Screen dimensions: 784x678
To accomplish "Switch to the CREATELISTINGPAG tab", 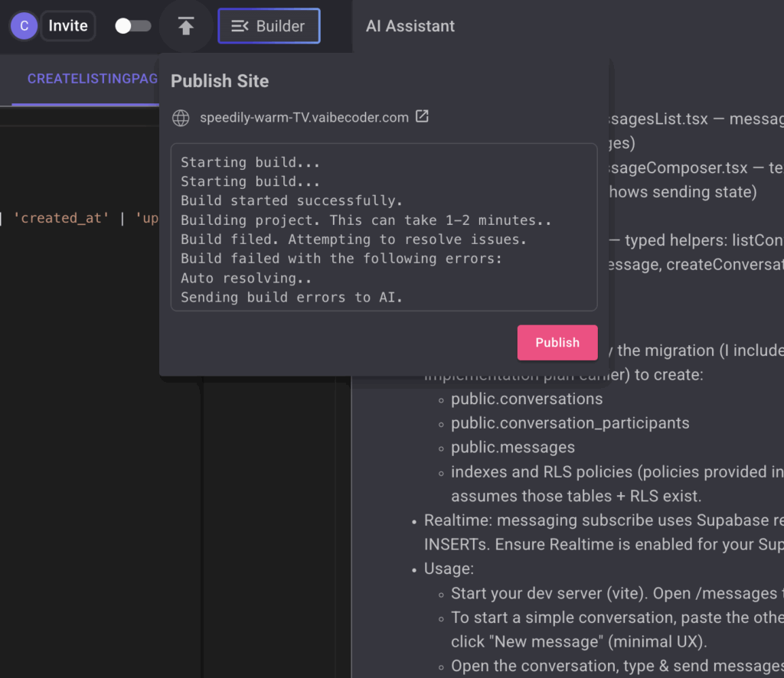I will point(92,79).
